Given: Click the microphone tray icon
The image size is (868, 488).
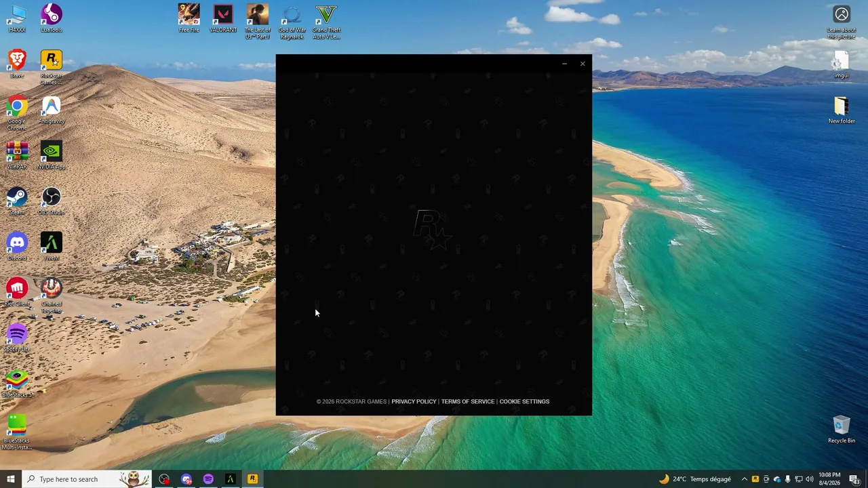Looking at the screenshot, I should [787, 479].
